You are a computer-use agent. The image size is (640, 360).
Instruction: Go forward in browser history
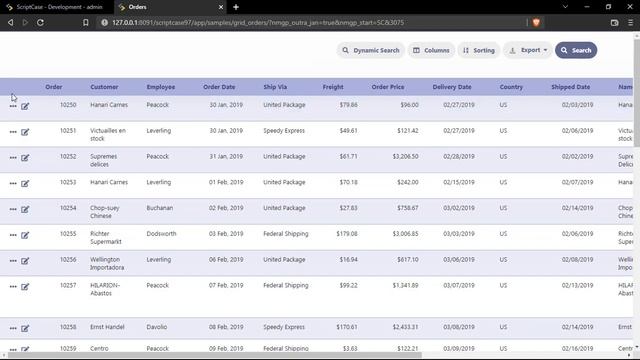(25, 22)
